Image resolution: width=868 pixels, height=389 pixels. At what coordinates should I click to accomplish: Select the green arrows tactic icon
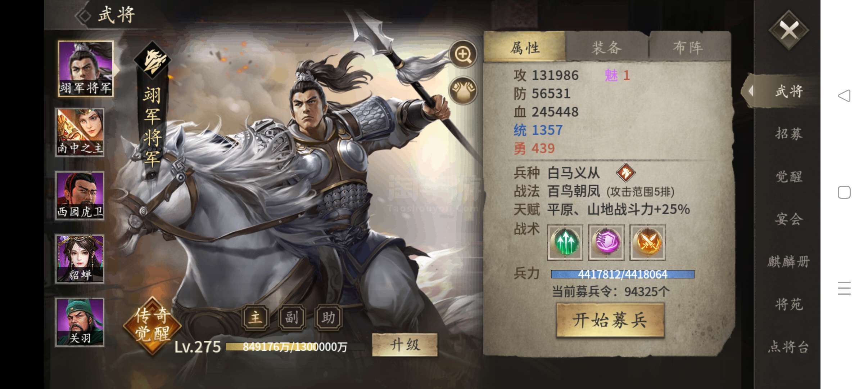(565, 242)
